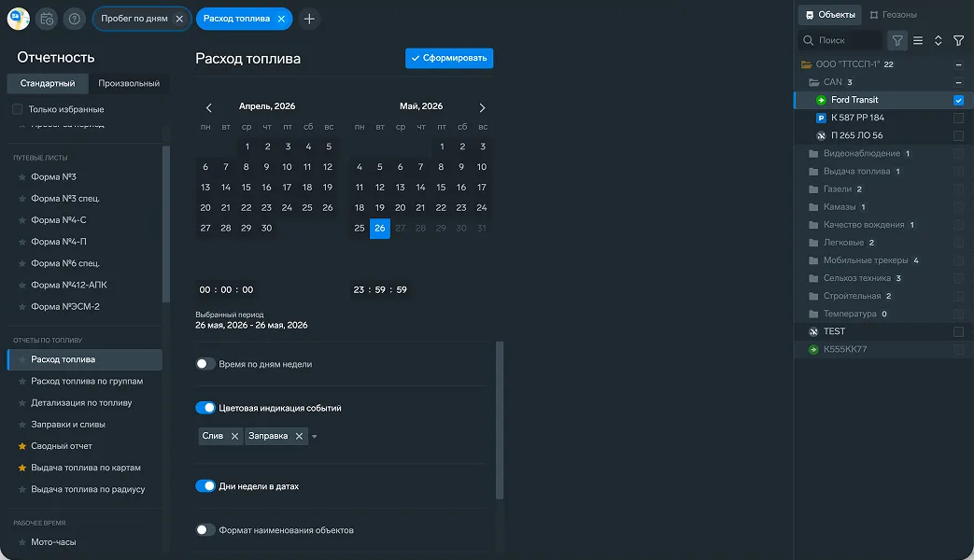Viewport: 974px width, 560px height.
Task: Select the Произвольный report tab
Action: (129, 83)
